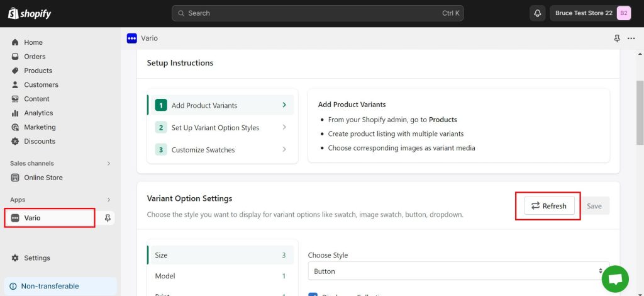Click the 'Variant Option Settings' heading
The width and height of the screenshot is (644, 296).
point(189,198)
